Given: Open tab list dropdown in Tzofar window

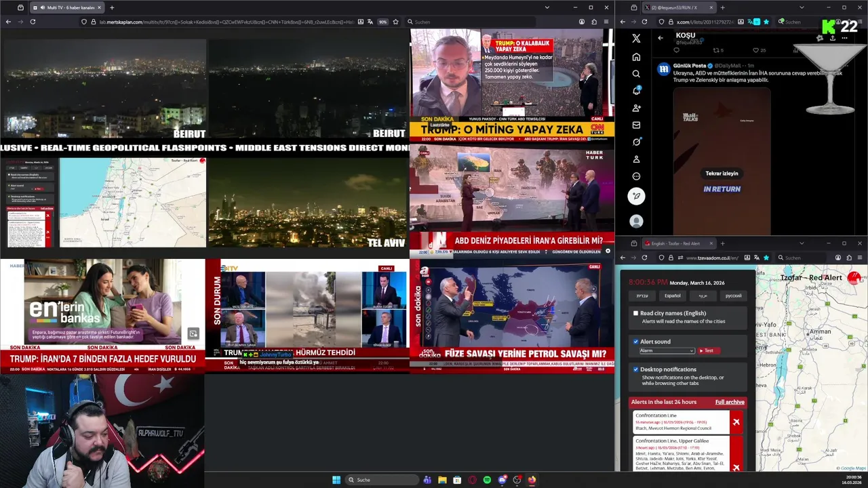Looking at the screenshot, I should coord(802,243).
